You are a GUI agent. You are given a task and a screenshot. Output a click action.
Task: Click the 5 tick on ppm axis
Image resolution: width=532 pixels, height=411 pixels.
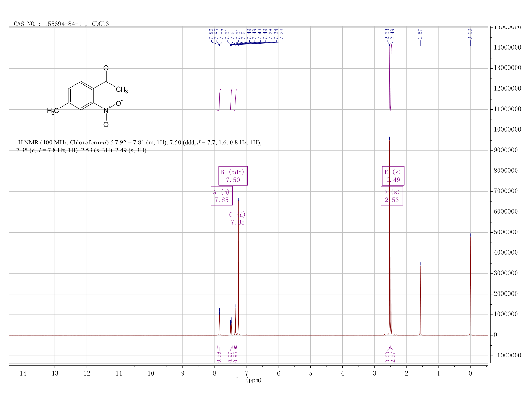click(x=310, y=373)
